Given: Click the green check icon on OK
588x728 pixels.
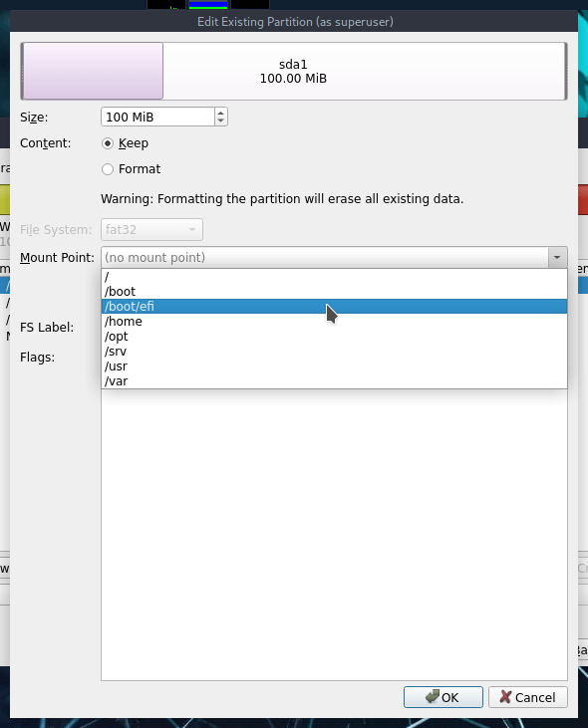Looking at the screenshot, I should coord(432,696).
